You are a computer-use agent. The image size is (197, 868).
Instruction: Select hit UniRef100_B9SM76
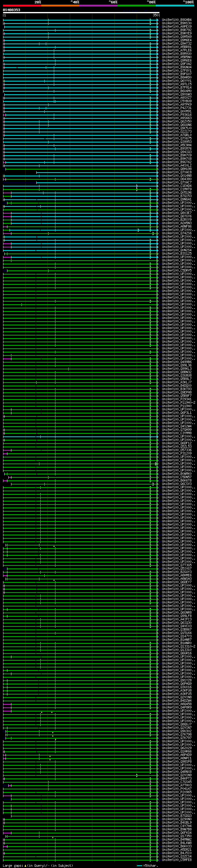177,149
